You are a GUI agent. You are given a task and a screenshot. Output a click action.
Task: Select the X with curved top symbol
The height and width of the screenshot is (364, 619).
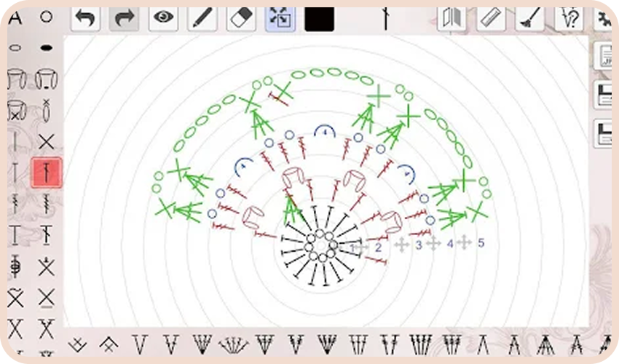[x=15, y=298]
